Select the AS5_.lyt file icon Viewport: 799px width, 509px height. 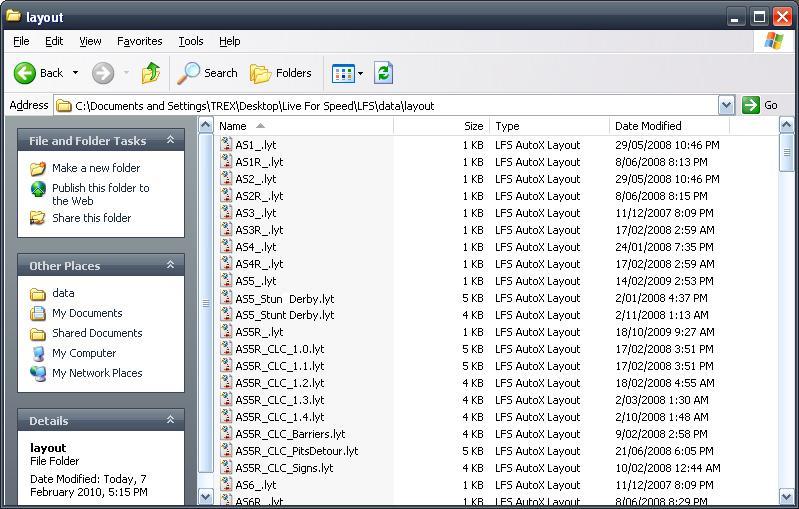pyautogui.click(x=226, y=280)
